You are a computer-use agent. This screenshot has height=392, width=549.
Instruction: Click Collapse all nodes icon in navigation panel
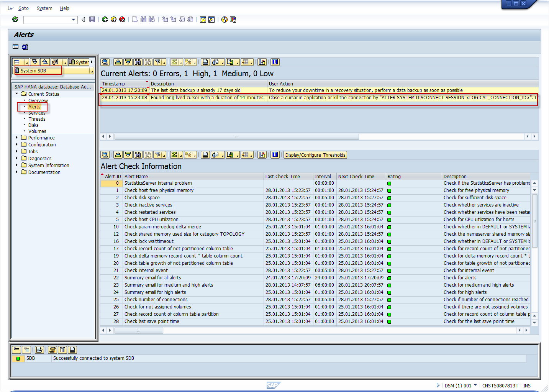click(45, 62)
